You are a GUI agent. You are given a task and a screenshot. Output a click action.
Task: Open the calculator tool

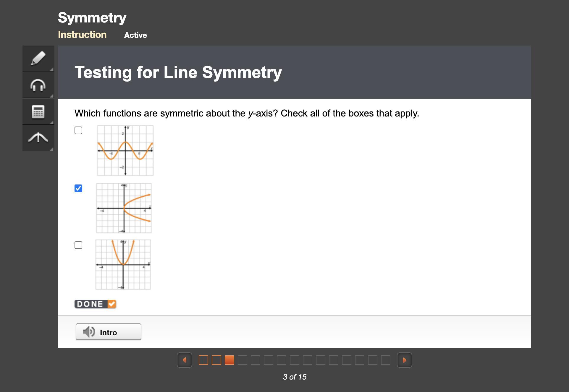[x=38, y=112]
